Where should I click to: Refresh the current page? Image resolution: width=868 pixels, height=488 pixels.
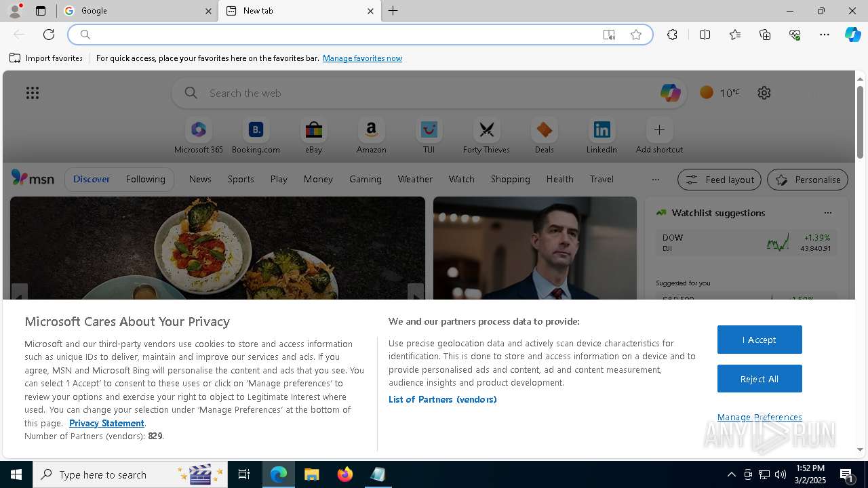[49, 35]
